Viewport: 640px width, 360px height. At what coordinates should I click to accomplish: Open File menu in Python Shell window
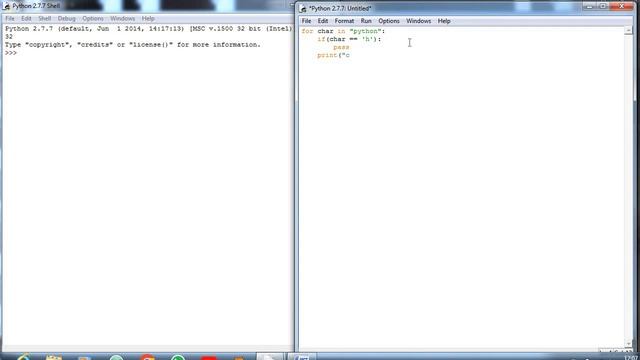click(10, 19)
